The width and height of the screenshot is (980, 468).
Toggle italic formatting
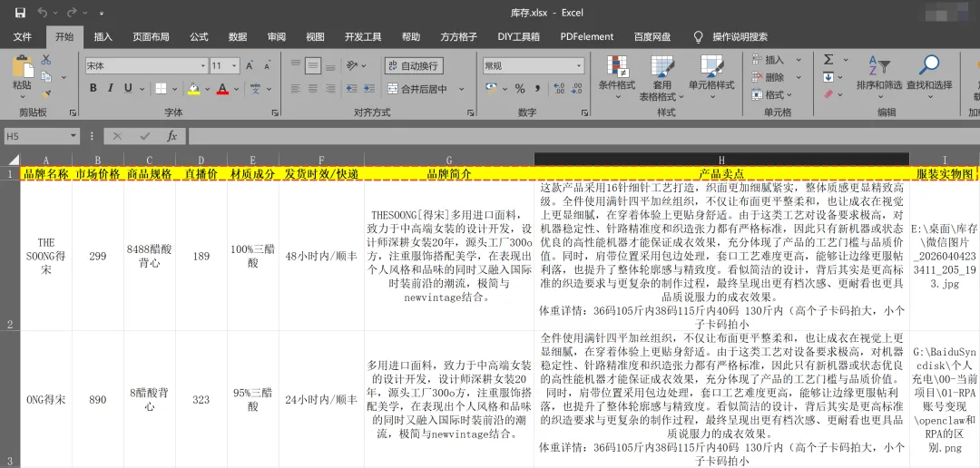(x=110, y=88)
